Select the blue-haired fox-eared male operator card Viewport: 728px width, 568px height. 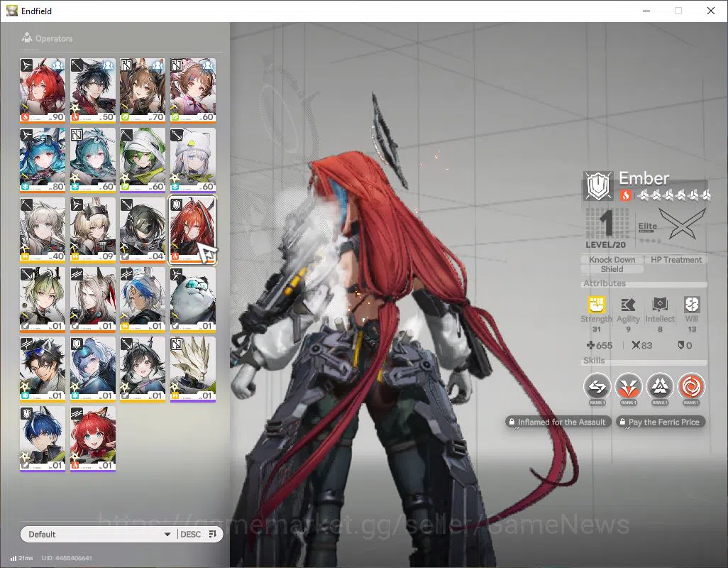pos(43,439)
